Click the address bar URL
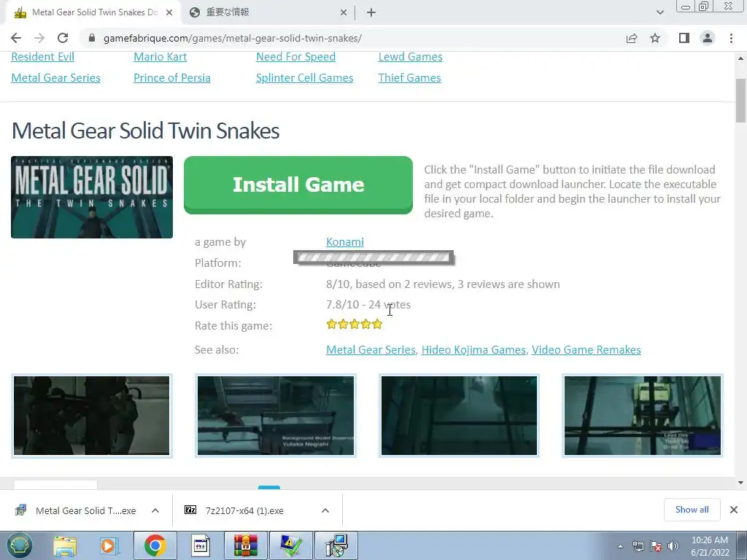 (x=233, y=38)
